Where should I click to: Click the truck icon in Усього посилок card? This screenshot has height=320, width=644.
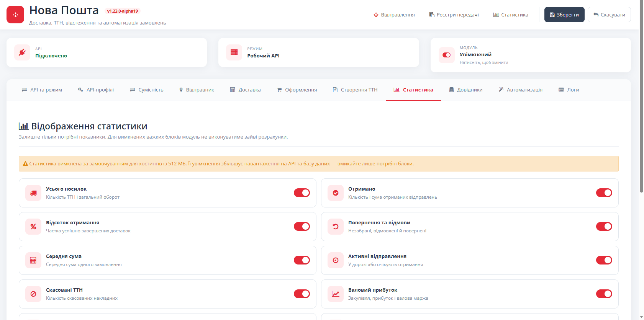(x=33, y=193)
